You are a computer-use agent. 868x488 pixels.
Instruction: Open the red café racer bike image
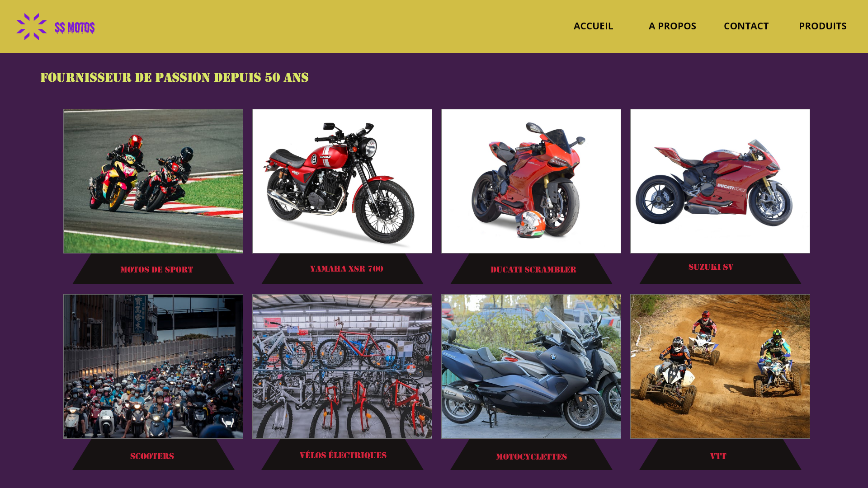(342, 181)
